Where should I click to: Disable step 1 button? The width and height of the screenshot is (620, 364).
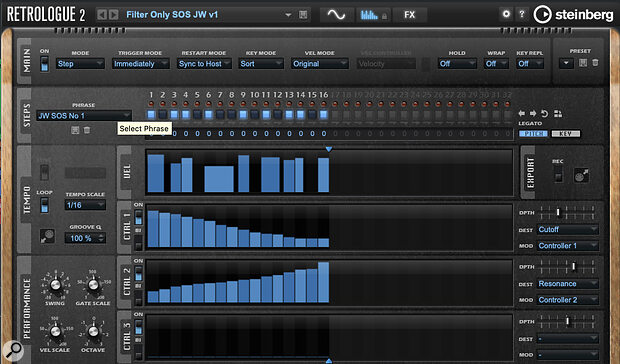click(x=151, y=115)
